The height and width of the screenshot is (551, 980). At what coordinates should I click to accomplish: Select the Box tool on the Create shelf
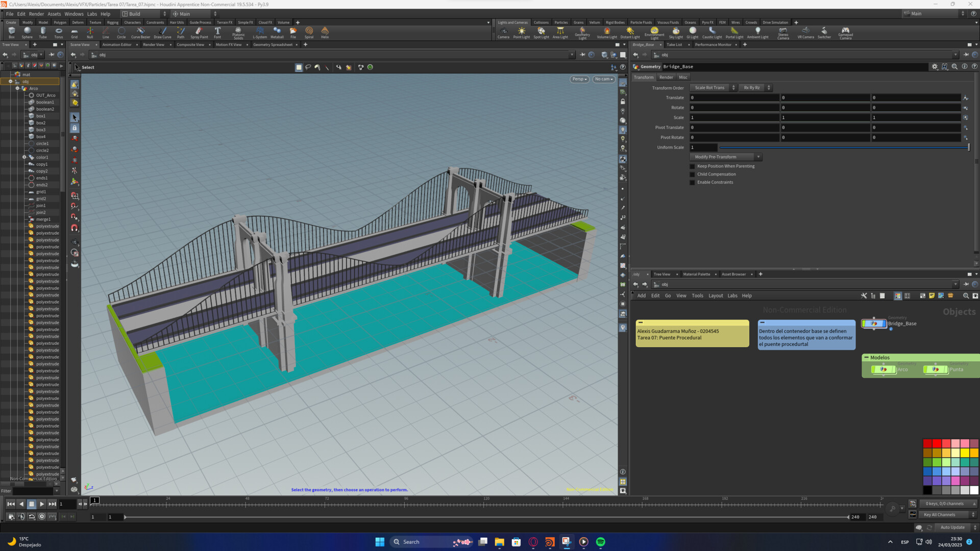coord(11,32)
